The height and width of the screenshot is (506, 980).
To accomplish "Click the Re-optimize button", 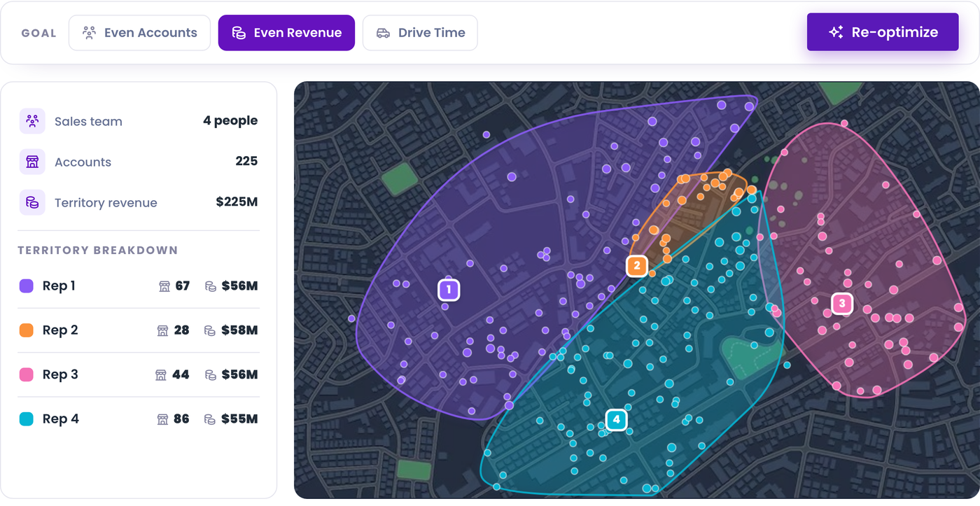I will tap(883, 32).
